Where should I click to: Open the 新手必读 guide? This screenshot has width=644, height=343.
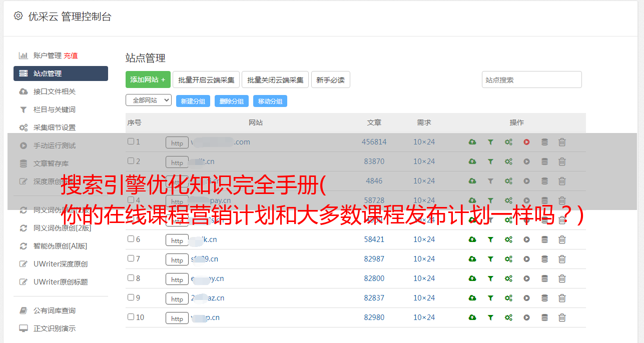point(330,79)
